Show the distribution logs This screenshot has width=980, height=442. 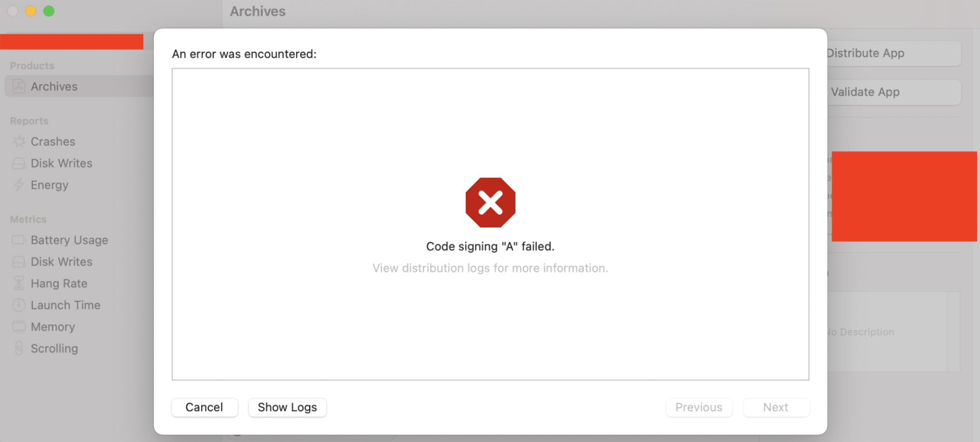click(x=287, y=408)
